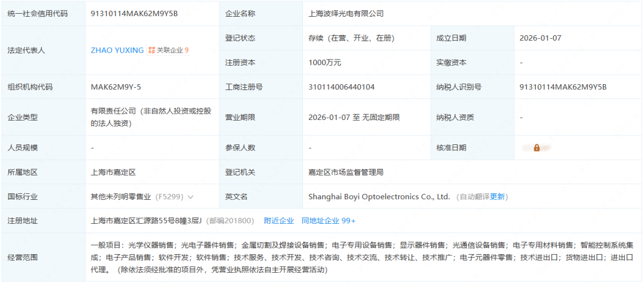Click the 纳税人资质 label cell
This screenshot has height=284, width=644.
point(472,117)
